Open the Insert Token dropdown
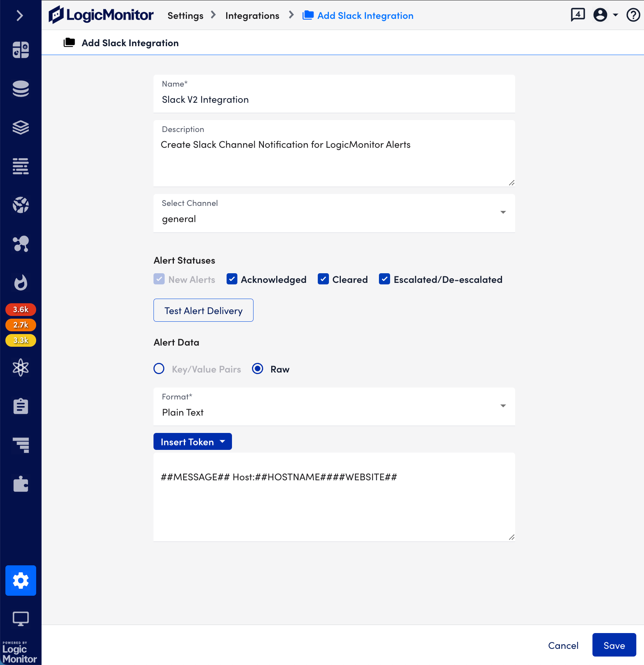Image resolution: width=644 pixels, height=665 pixels. click(x=192, y=442)
